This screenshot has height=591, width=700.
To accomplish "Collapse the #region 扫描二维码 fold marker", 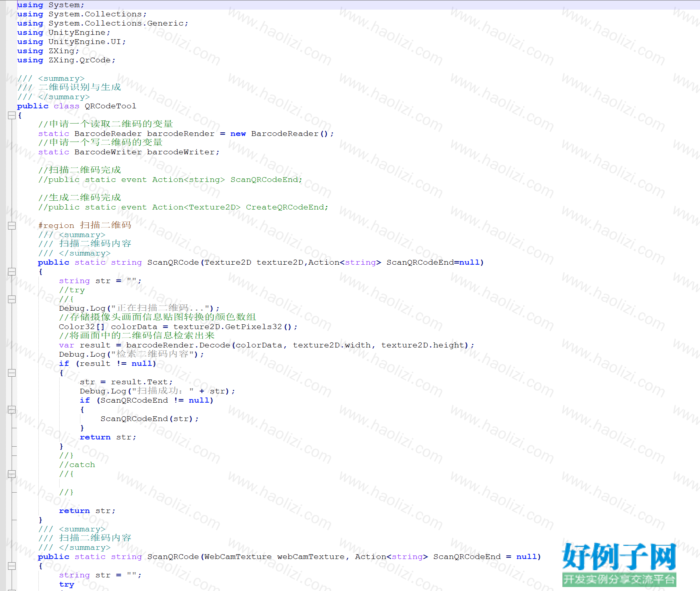I will pos(12,226).
